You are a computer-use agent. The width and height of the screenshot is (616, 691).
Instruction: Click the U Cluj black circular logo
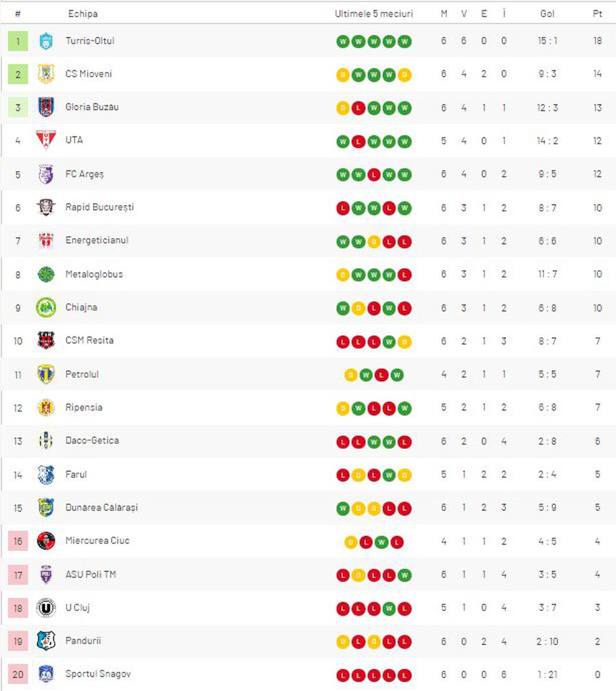tap(46, 608)
